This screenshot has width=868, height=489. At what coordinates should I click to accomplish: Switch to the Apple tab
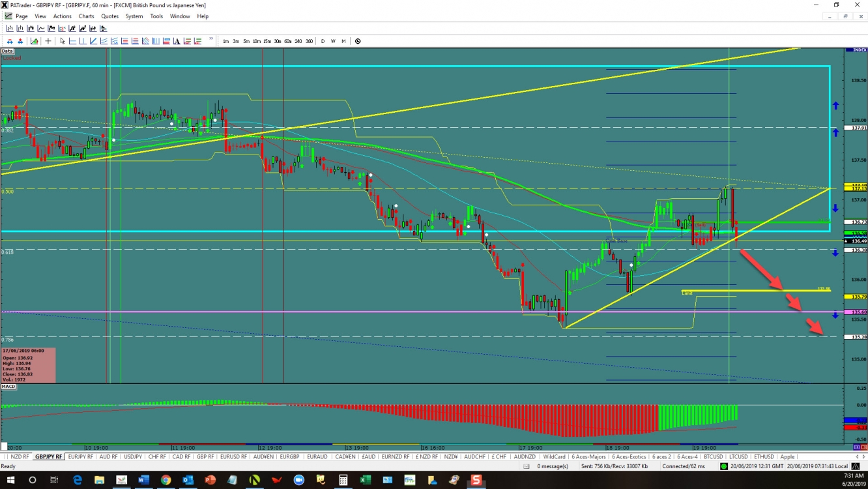[787, 457]
